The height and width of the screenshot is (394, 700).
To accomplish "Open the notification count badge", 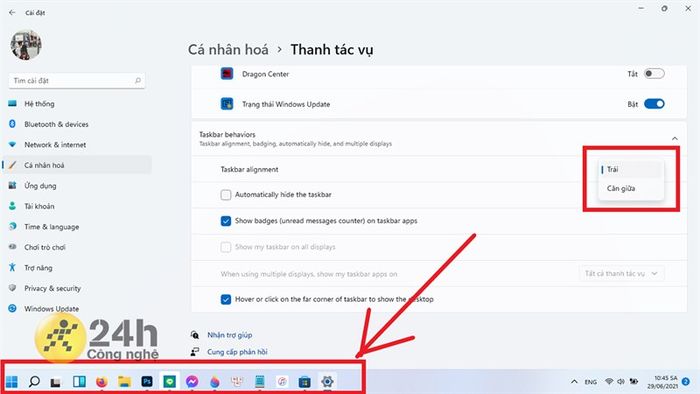I will point(686,382).
